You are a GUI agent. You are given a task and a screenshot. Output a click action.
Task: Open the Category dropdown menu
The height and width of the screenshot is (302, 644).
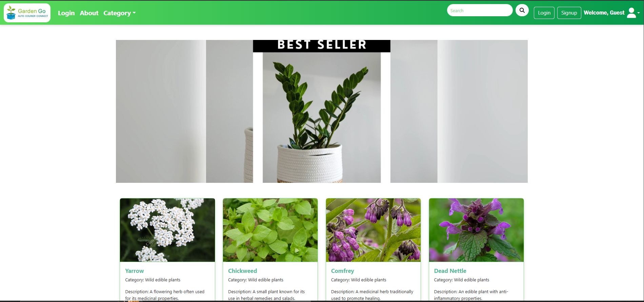(119, 13)
